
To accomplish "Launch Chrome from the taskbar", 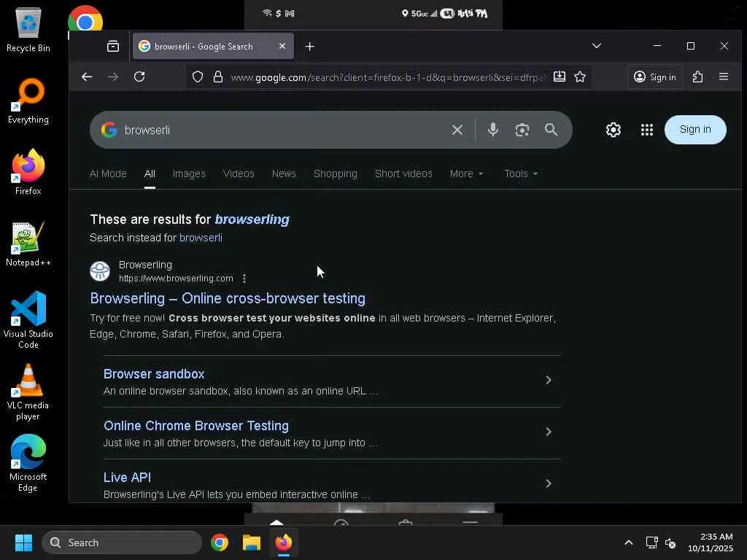I will [x=220, y=542].
